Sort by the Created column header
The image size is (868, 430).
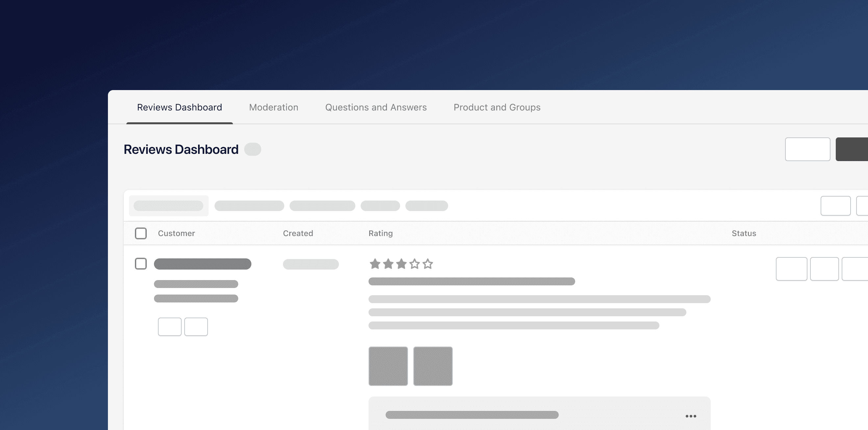298,233
